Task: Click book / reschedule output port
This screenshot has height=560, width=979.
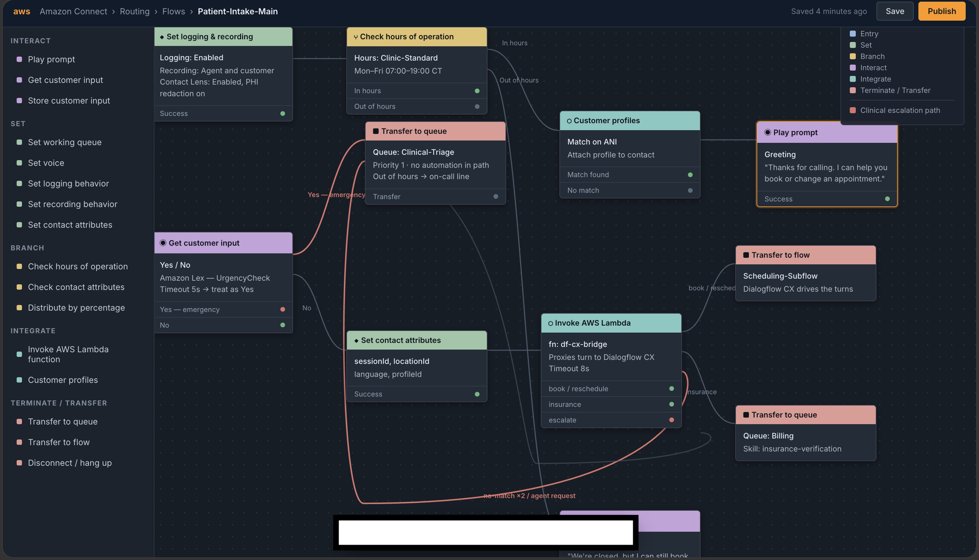Action: (x=672, y=389)
